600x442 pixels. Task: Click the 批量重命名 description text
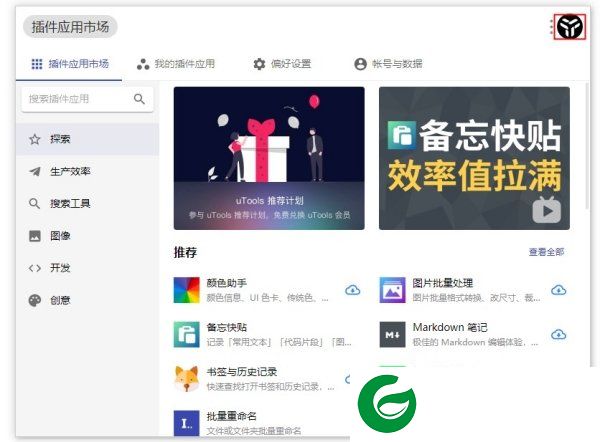click(254, 431)
